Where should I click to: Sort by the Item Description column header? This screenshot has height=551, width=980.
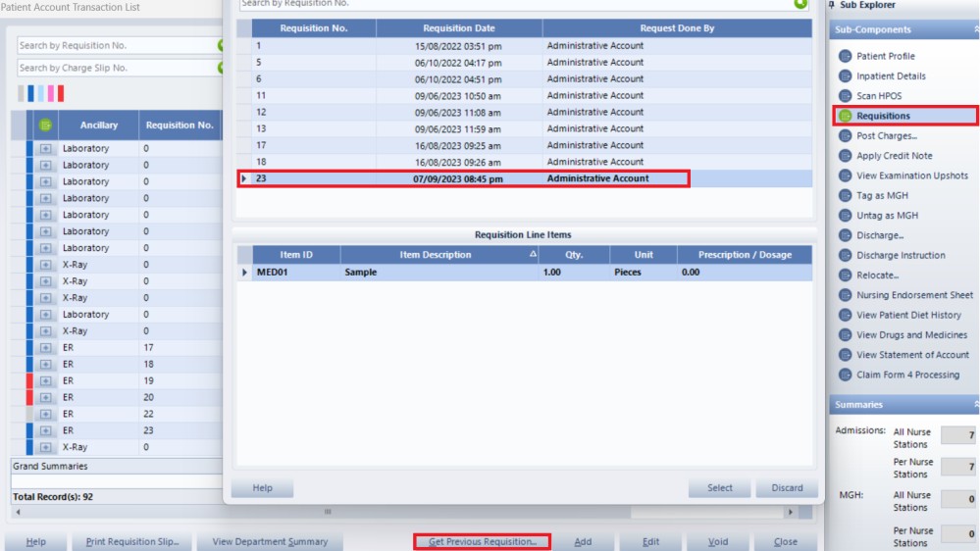click(x=436, y=255)
